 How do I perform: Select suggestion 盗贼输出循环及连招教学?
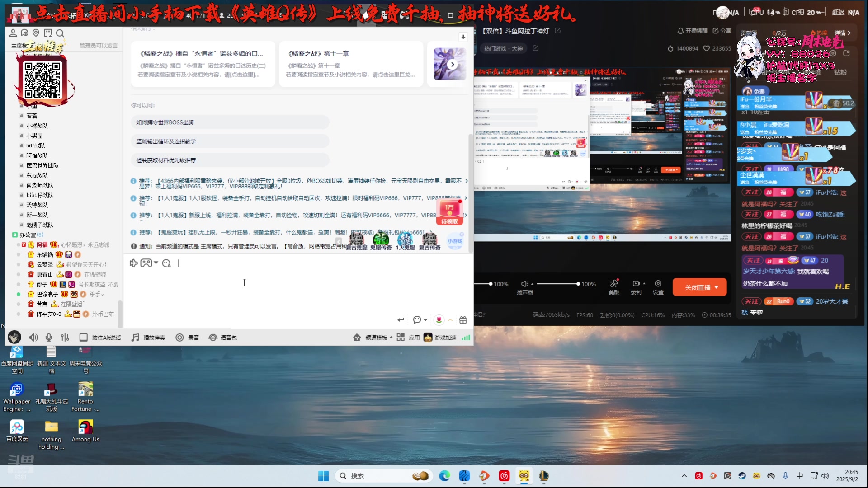coord(230,141)
